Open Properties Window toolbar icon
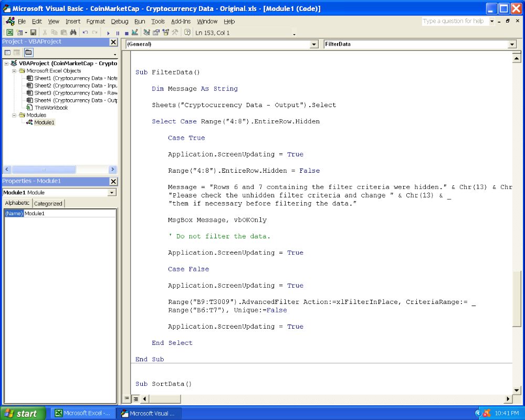 click(x=156, y=33)
